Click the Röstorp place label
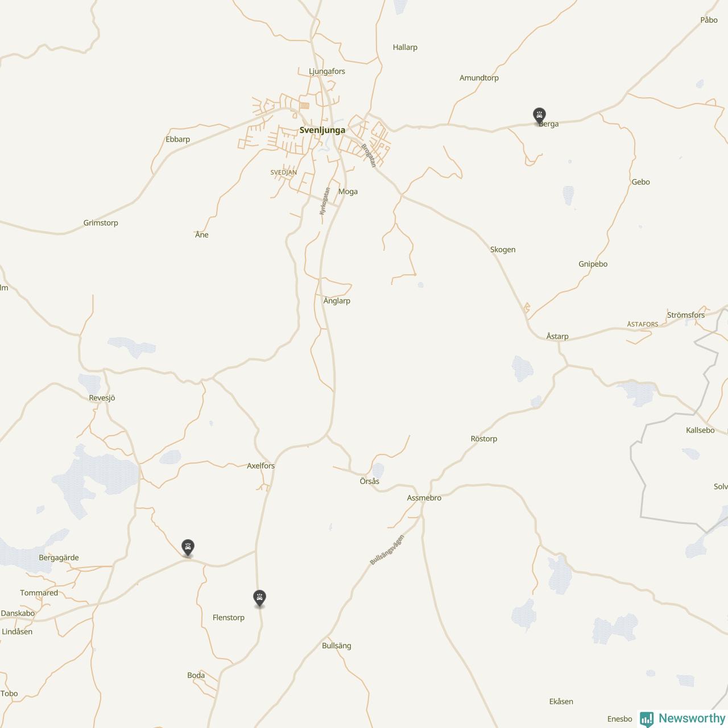This screenshot has height=728, width=728. point(484,439)
